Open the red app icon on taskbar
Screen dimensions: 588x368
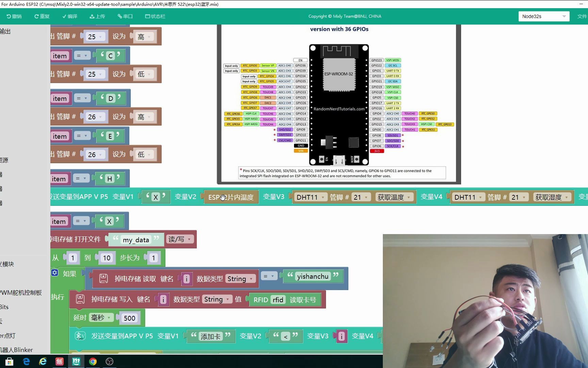tap(60, 362)
